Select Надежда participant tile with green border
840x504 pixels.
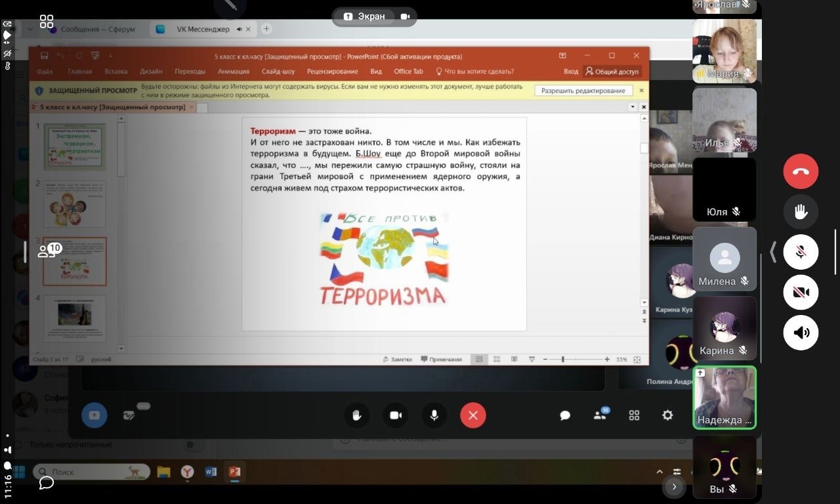click(x=724, y=398)
